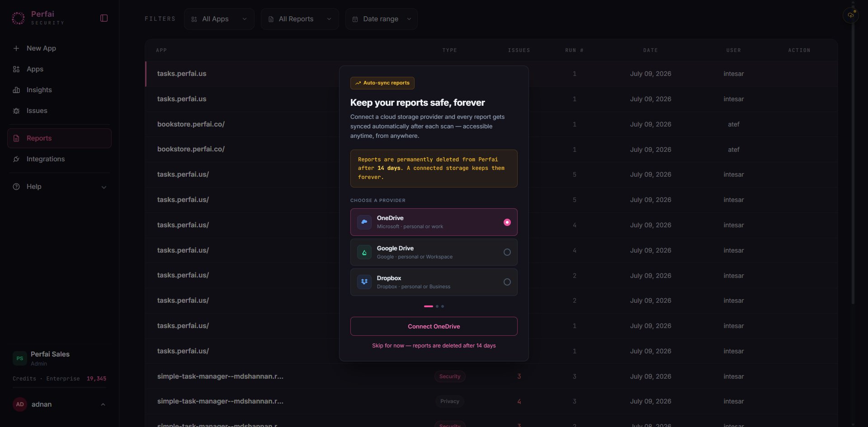Click Credits · Enterprise label
The image size is (868, 427).
coord(46,379)
